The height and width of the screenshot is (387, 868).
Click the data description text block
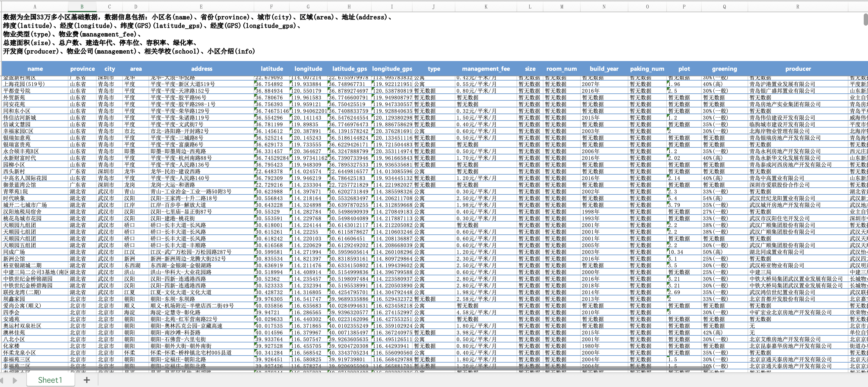pyautogui.click(x=197, y=34)
